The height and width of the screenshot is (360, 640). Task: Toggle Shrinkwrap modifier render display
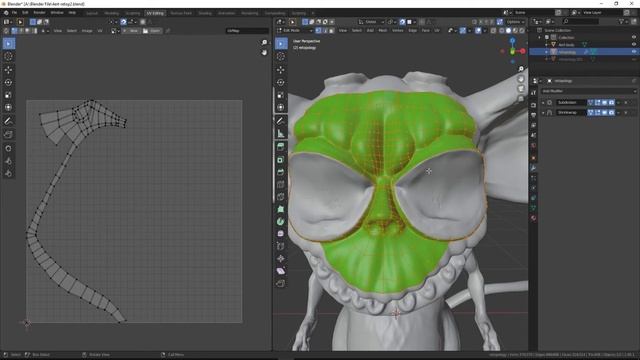coord(611,112)
